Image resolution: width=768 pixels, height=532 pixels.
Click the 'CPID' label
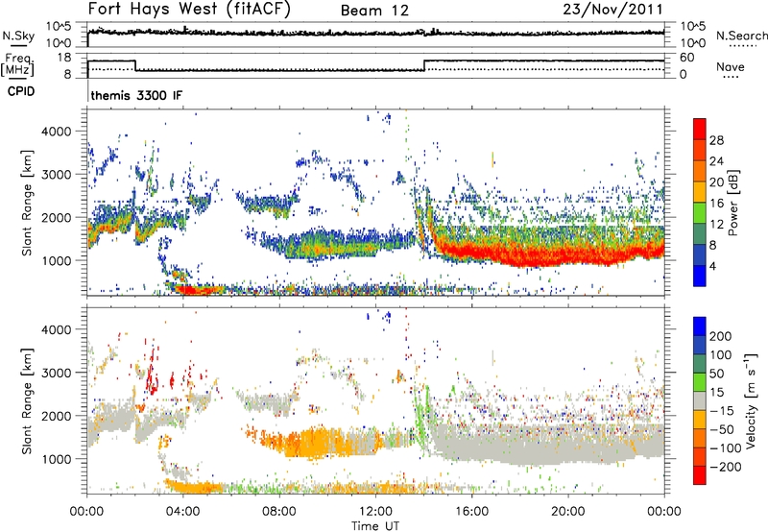point(21,91)
